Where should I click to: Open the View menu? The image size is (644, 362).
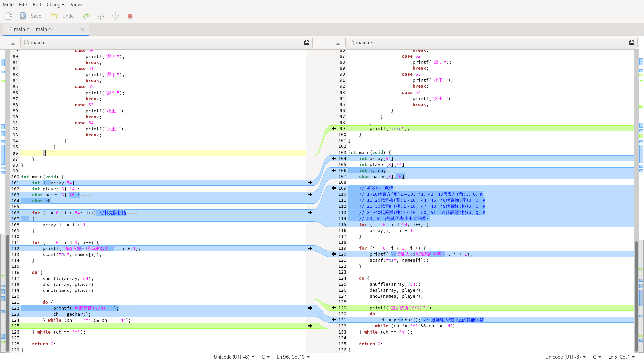tap(76, 4)
